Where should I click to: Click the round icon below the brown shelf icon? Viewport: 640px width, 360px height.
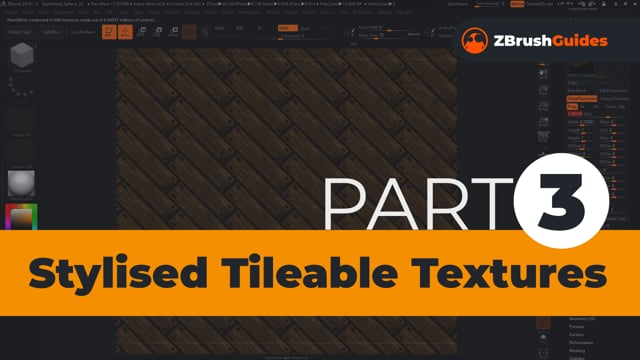coord(543,338)
